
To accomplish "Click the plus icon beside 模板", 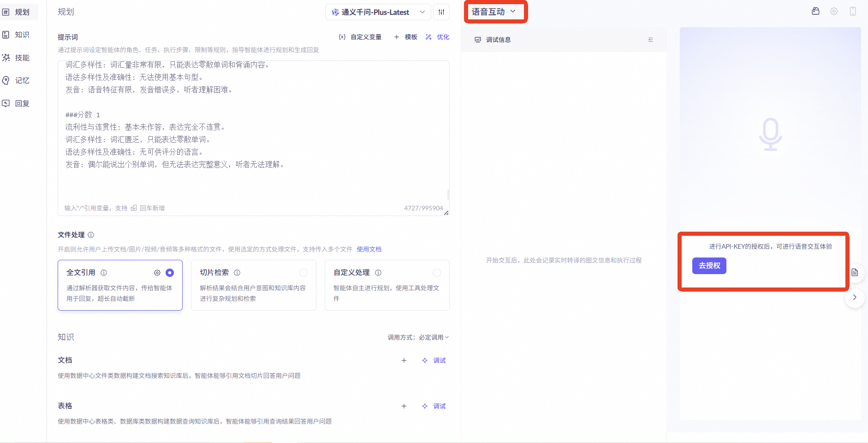I will click(x=397, y=37).
